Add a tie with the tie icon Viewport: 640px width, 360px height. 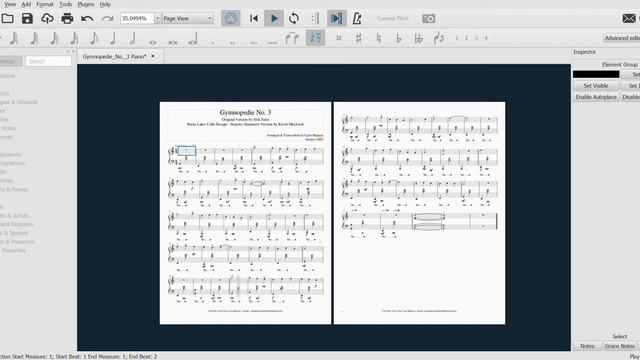tap(292, 38)
